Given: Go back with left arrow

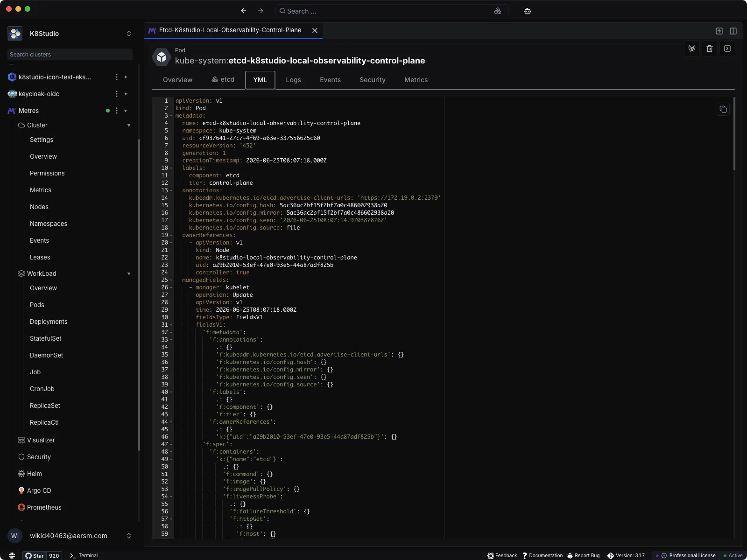Looking at the screenshot, I should click(244, 11).
